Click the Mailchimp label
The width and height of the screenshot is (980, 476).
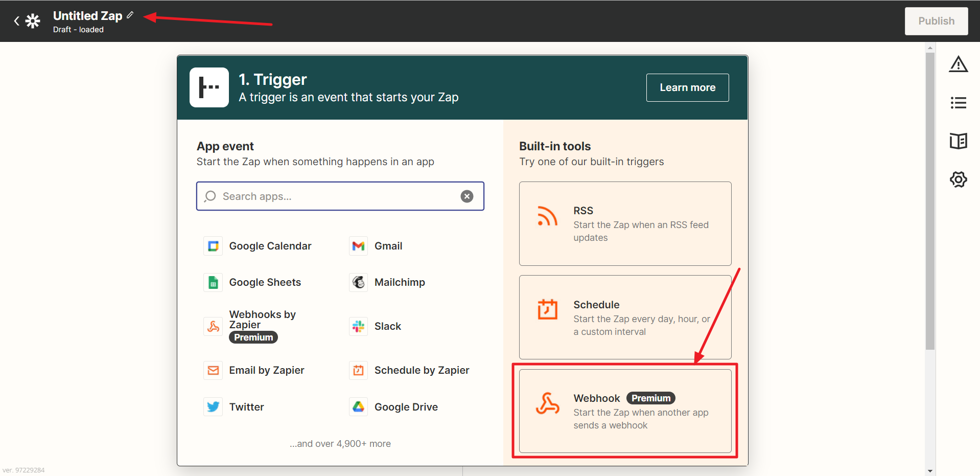point(400,282)
